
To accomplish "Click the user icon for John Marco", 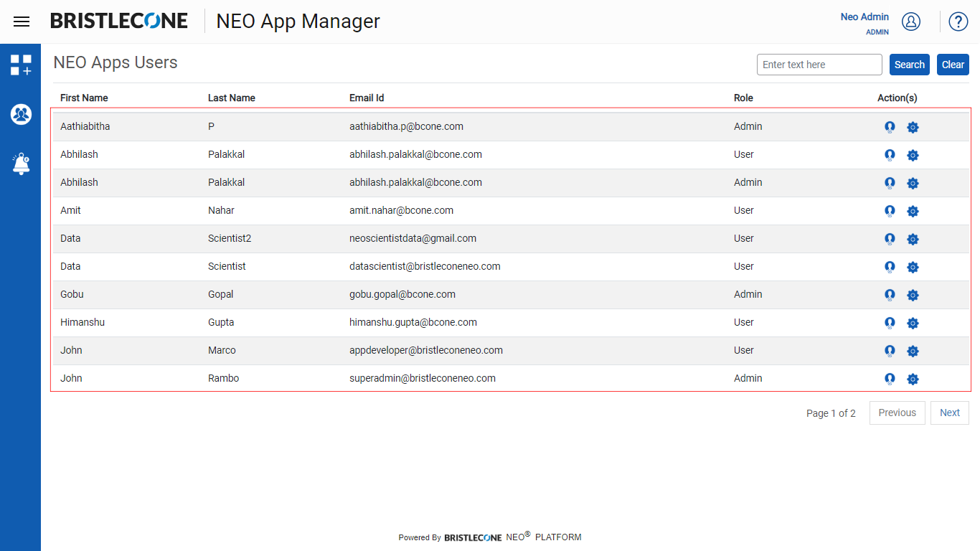I will pyautogui.click(x=890, y=351).
